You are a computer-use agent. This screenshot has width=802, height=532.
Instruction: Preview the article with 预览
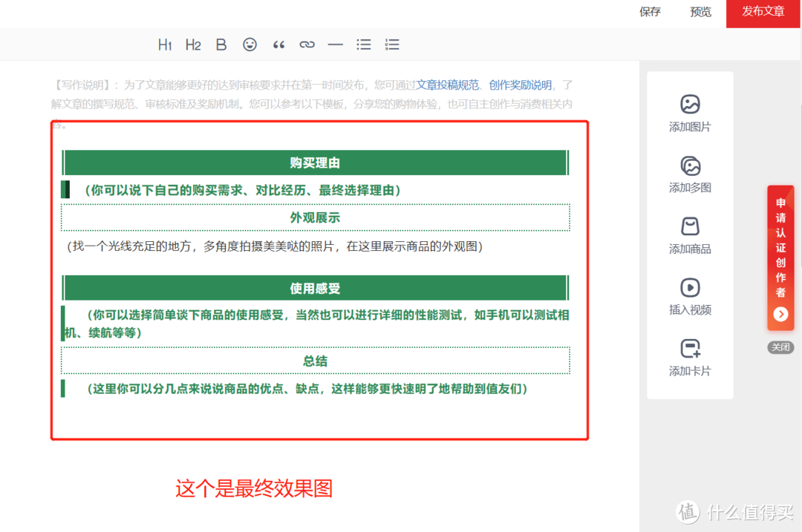(701, 12)
